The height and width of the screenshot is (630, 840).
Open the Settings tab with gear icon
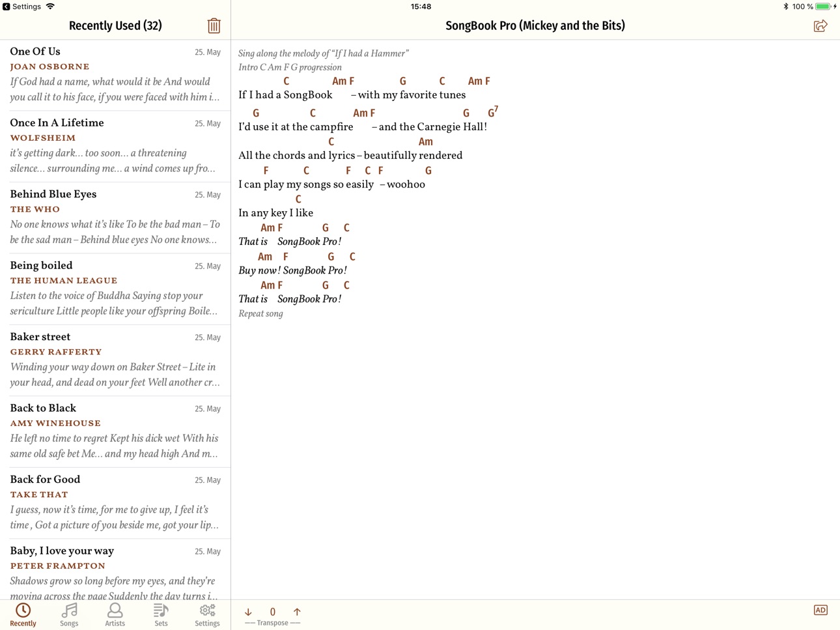click(x=207, y=614)
